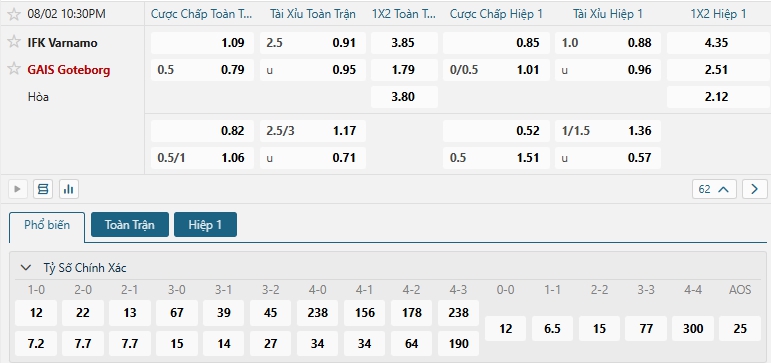Choose the 4-4 score odds 300
This screenshot has width=771, height=363.
tap(693, 329)
